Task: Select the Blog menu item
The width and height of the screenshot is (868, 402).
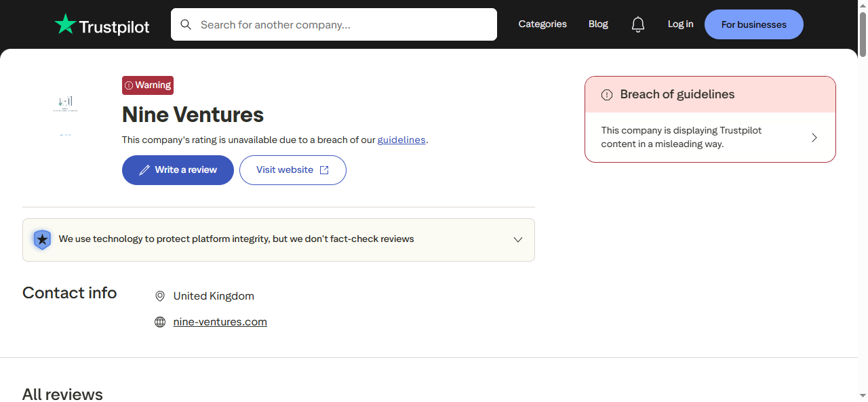Action: tap(598, 24)
